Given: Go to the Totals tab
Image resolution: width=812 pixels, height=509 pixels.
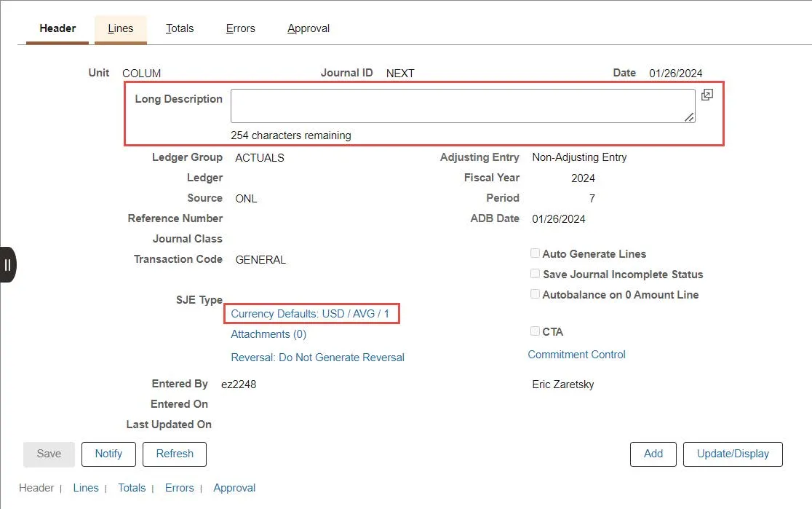Looking at the screenshot, I should click(180, 28).
